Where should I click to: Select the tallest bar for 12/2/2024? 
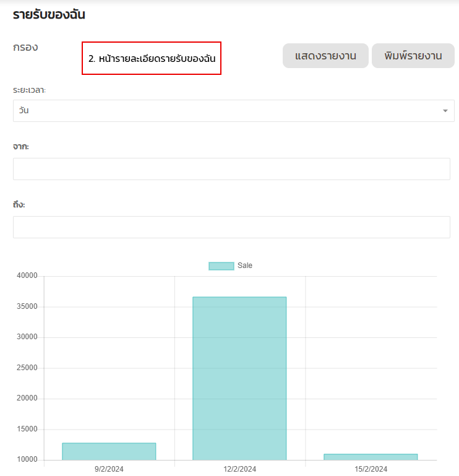pyautogui.click(x=239, y=378)
